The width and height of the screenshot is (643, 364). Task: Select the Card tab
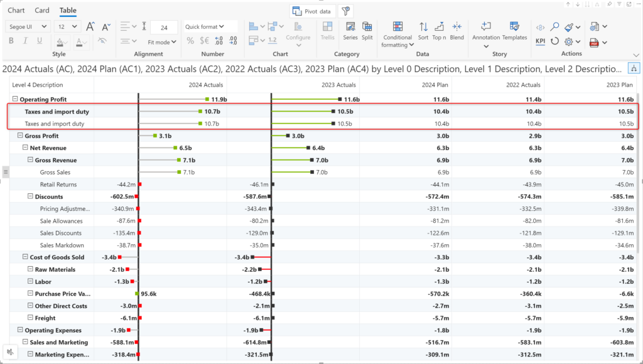42,10
